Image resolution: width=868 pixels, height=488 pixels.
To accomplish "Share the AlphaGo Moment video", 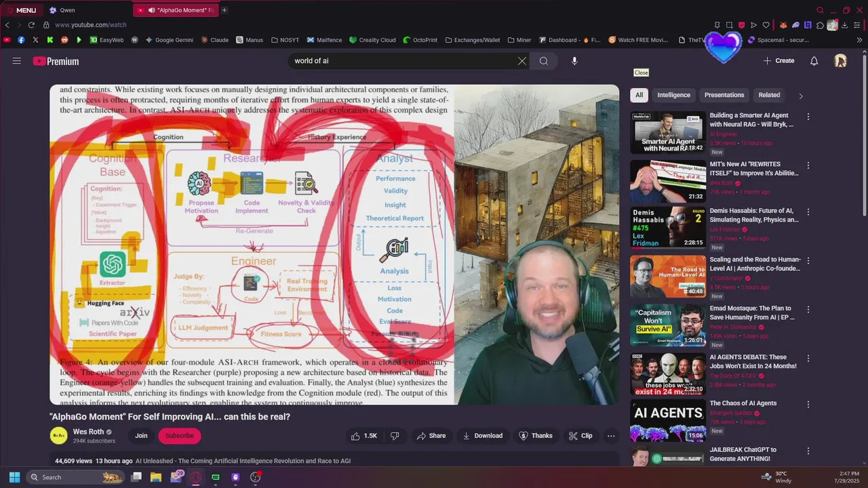I will pos(431,436).
